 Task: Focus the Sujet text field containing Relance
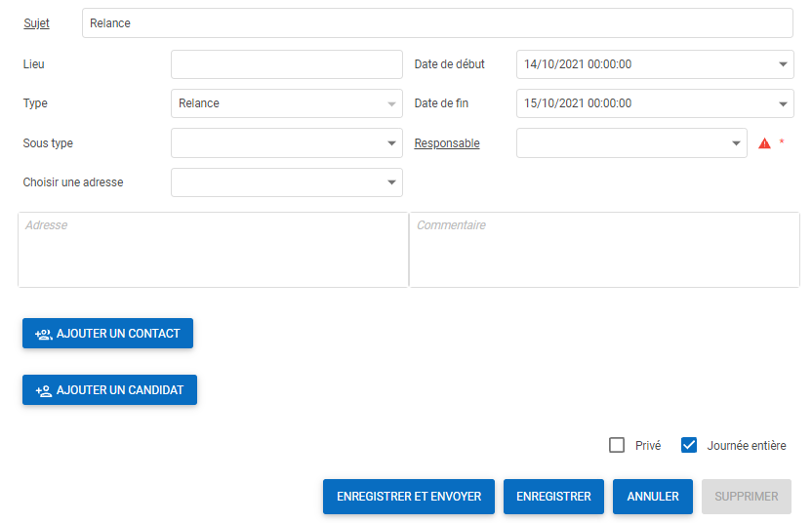pos(437,23)
